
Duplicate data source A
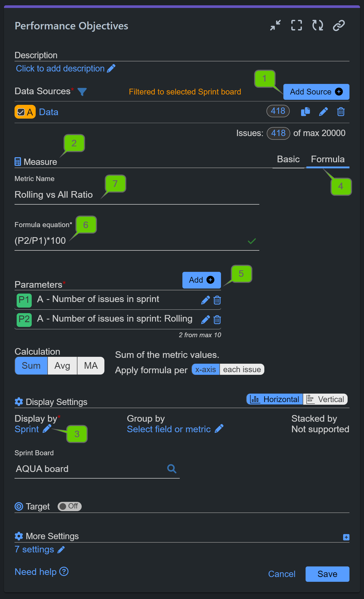(x=305, y=111)
